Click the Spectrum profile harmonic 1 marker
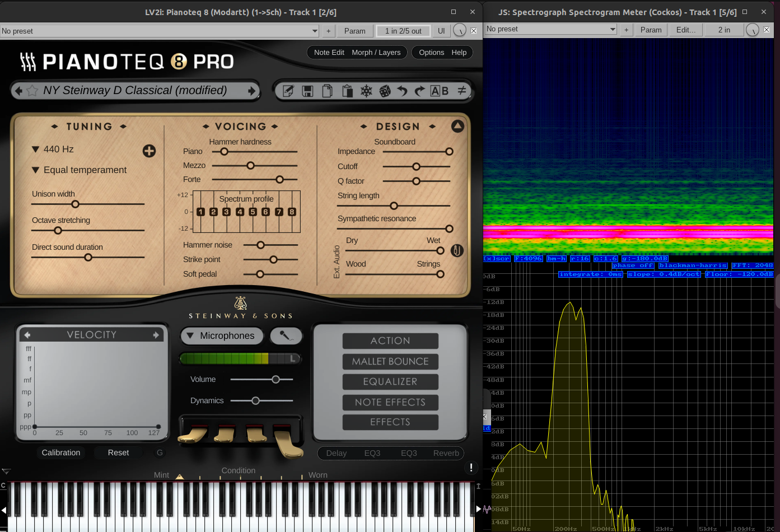 click(201, 212)
